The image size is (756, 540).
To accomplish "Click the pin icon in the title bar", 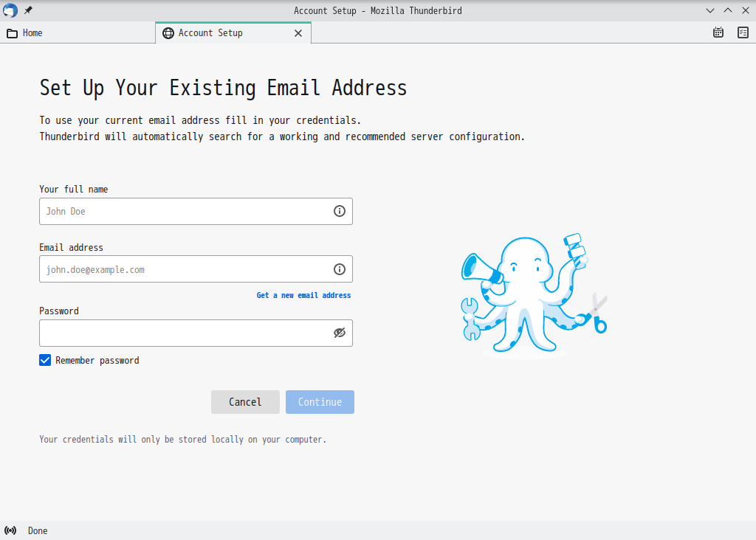I will (x=29, y=10).
